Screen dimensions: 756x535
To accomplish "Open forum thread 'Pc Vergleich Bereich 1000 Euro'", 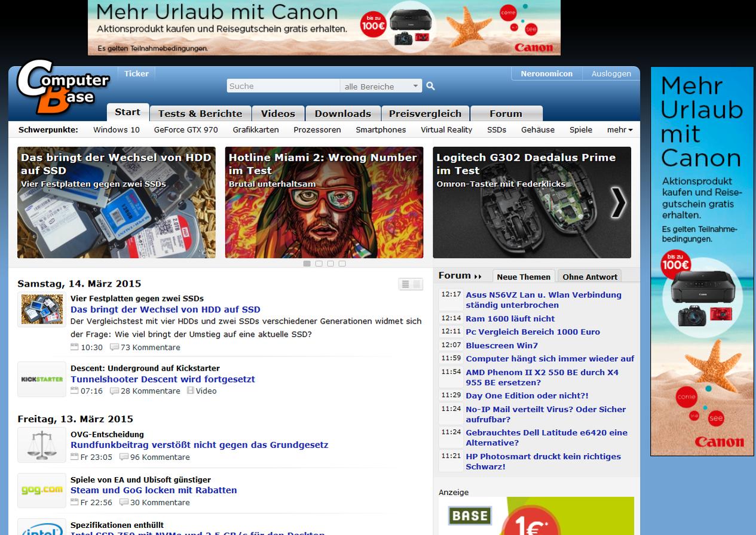I will (x=533, y=332).
